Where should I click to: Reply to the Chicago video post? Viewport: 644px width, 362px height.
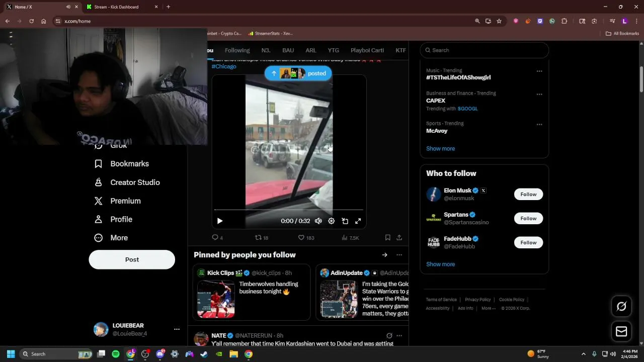click(x=217, y=237)
